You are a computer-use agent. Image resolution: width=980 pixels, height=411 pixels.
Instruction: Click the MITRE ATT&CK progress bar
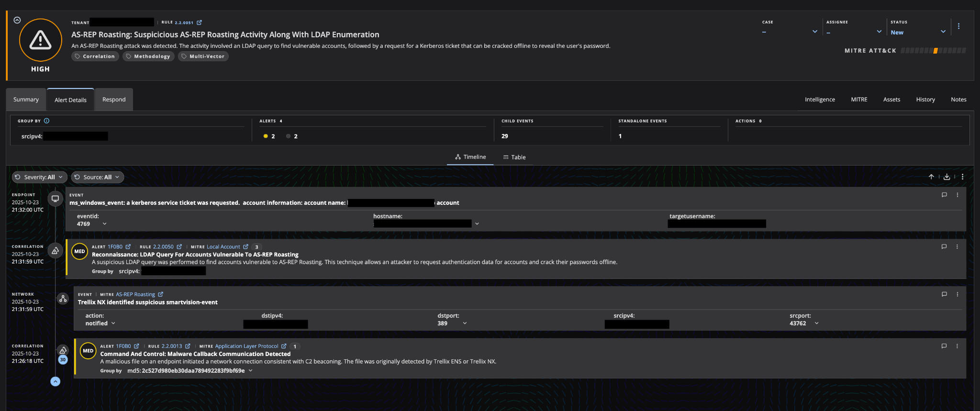(933, 51)
